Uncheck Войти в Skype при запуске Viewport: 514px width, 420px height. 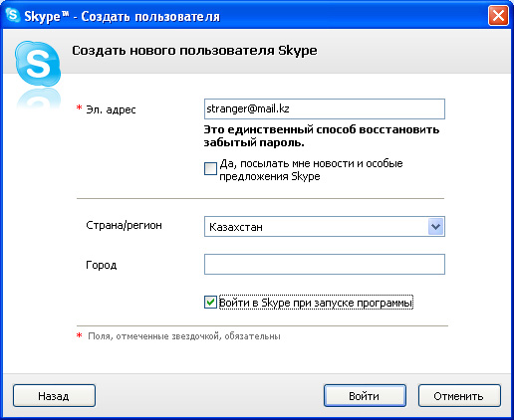(210, 303)
